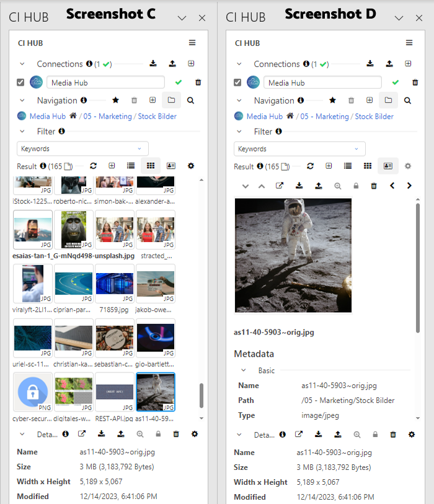Image resolution: width=434 pixels, height=504 pixels.
Task: Click the 'Stock Bilder' breadcrumb in Screenshot D
Action: click(x=374, y=117)
